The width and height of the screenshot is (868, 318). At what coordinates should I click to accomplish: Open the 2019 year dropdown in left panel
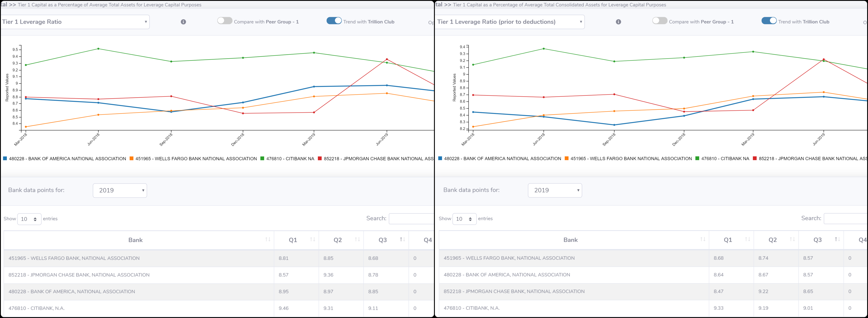tap(120, 190)
